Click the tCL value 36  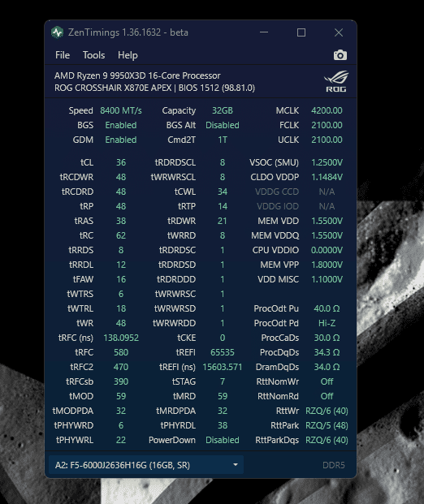(121, 162)
